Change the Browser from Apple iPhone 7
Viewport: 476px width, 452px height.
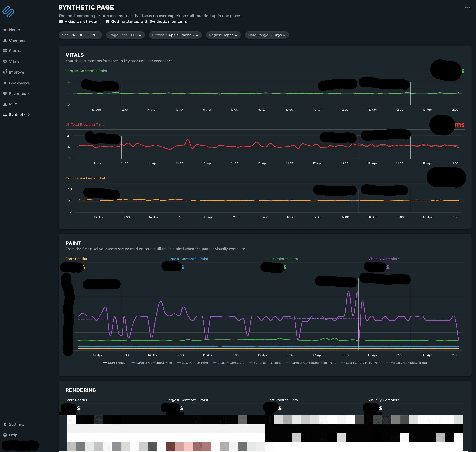175,35
